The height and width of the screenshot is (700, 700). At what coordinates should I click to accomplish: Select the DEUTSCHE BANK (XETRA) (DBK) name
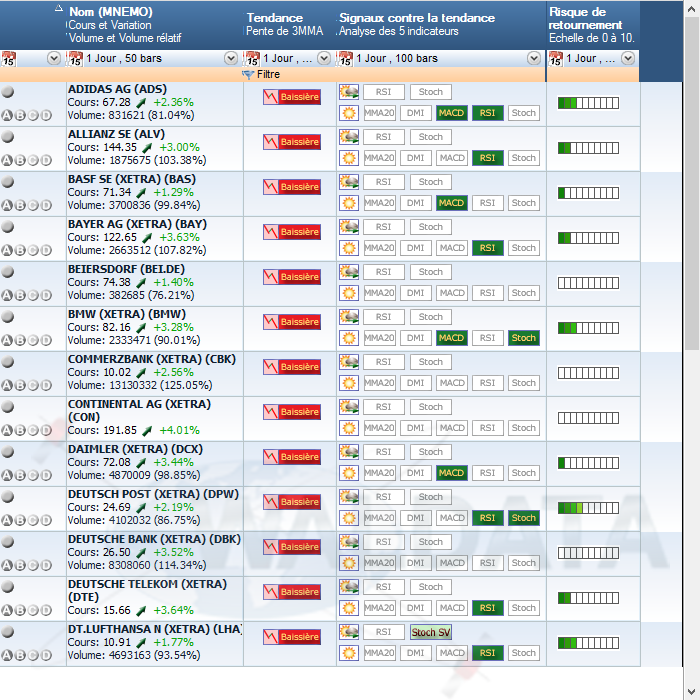tap(154, 539)
